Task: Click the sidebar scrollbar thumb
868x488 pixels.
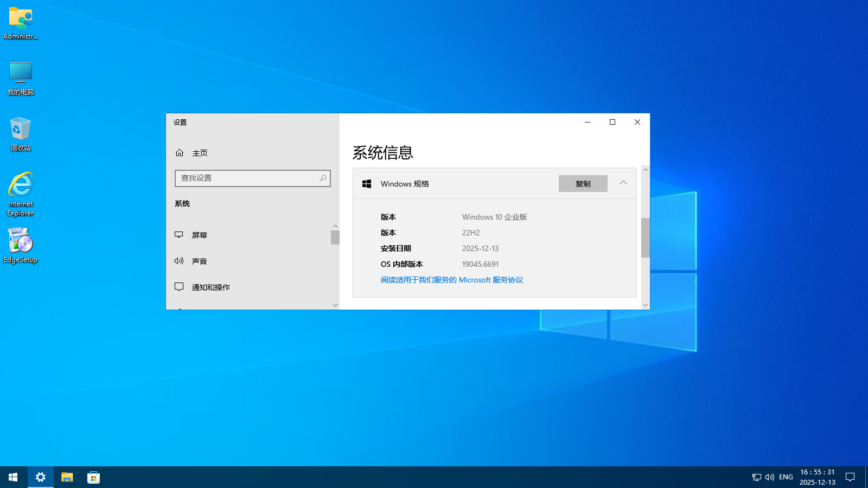Action: tap(335, 237)
